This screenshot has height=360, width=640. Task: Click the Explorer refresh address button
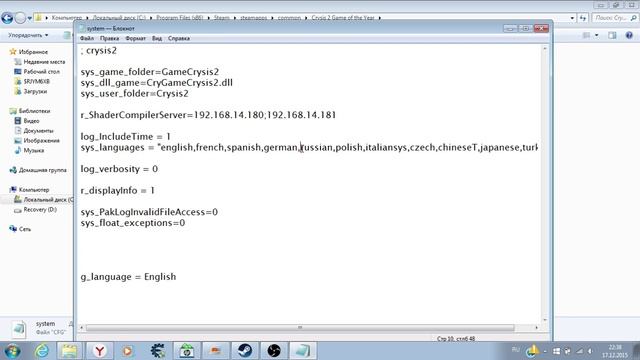[582, 18]
